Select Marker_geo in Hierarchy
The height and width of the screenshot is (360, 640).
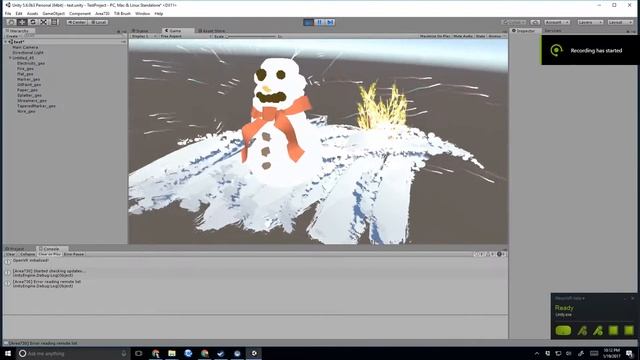[x=28, y=79]
